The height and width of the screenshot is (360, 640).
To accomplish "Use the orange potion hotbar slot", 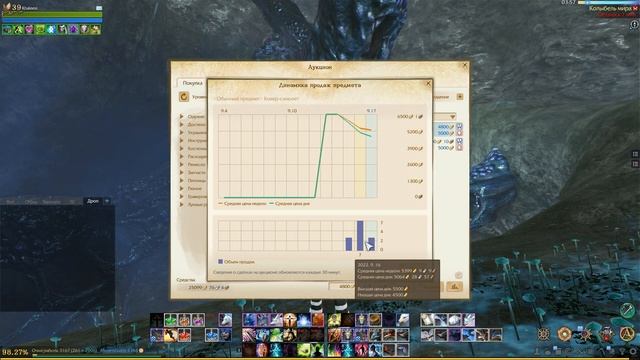I will [184, 320].
